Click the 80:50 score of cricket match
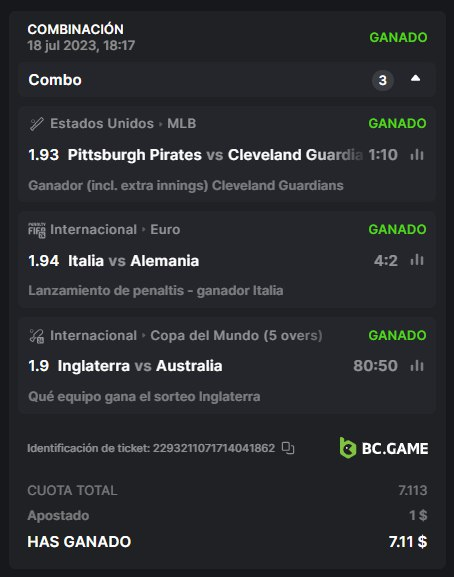The height and width of the screenshot is (577, 454). (x=375, y=366)
